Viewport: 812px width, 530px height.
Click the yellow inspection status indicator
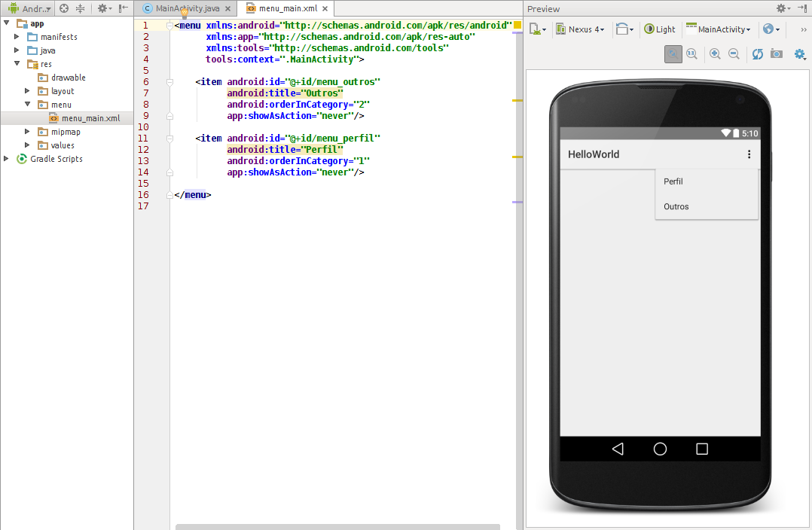517,25
